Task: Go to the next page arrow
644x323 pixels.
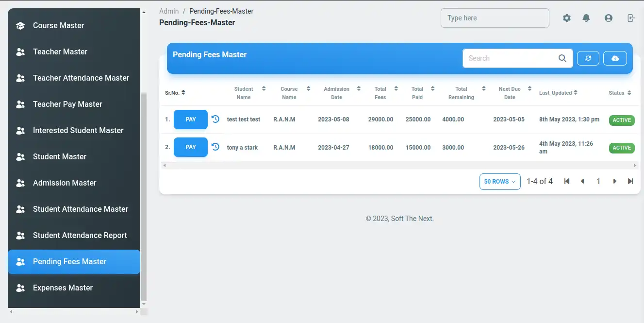Action: point(614,182)
